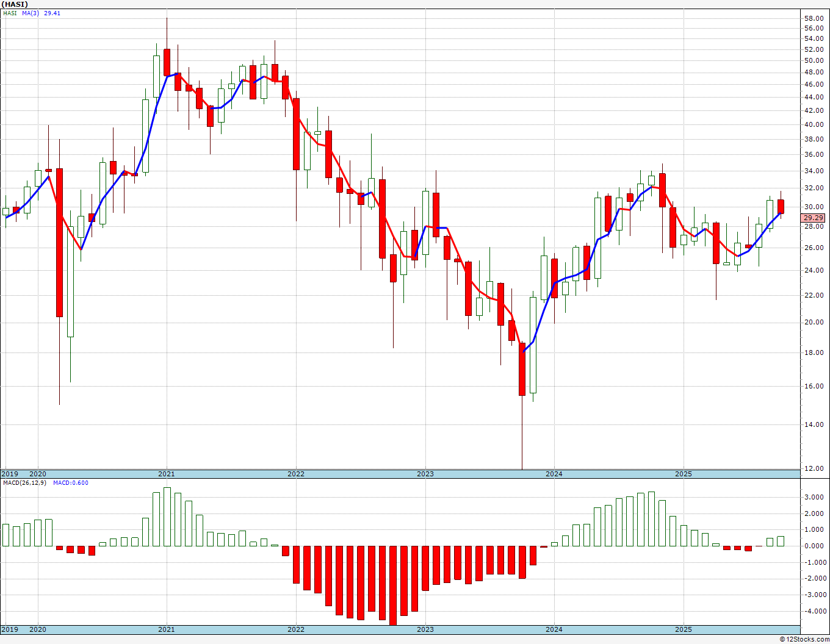Click 2025 on the price chart time axis
830x644 pixels.
point(684,474)
